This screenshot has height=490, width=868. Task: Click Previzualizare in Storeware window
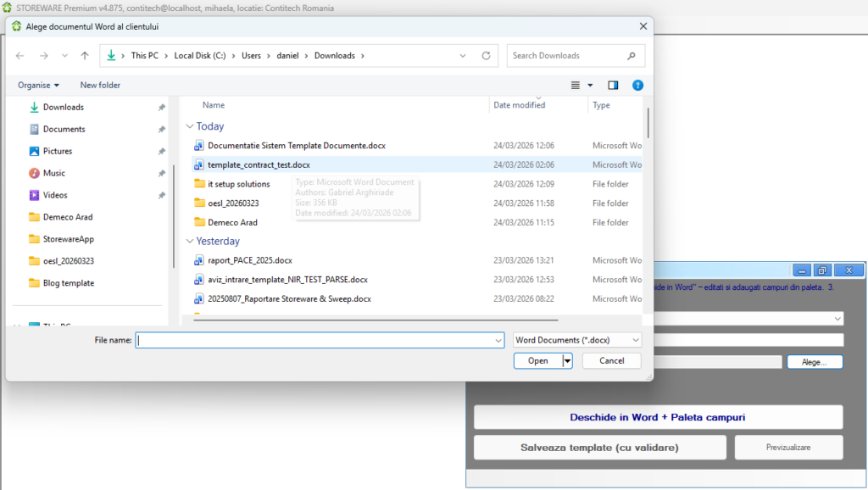[788, 448]
